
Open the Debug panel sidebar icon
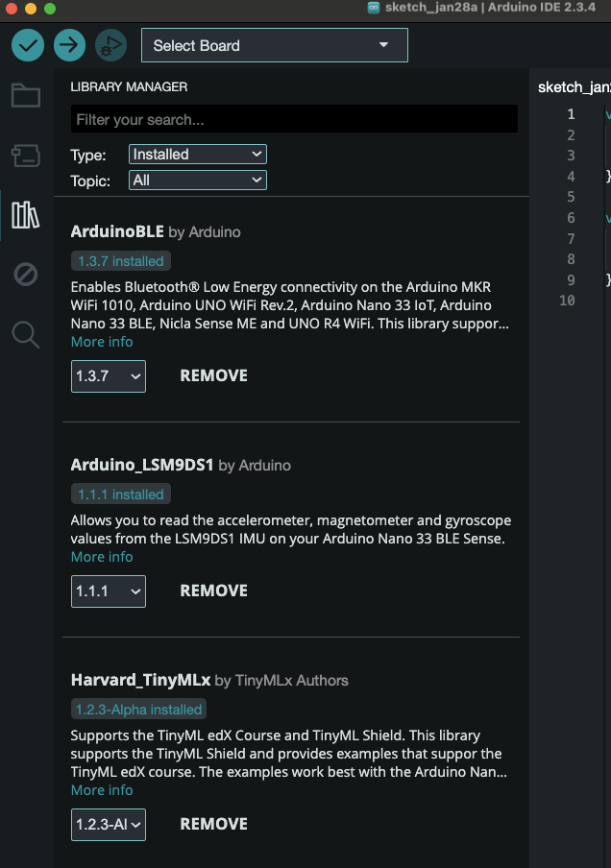pyautogui.click(x=25, y=275)
